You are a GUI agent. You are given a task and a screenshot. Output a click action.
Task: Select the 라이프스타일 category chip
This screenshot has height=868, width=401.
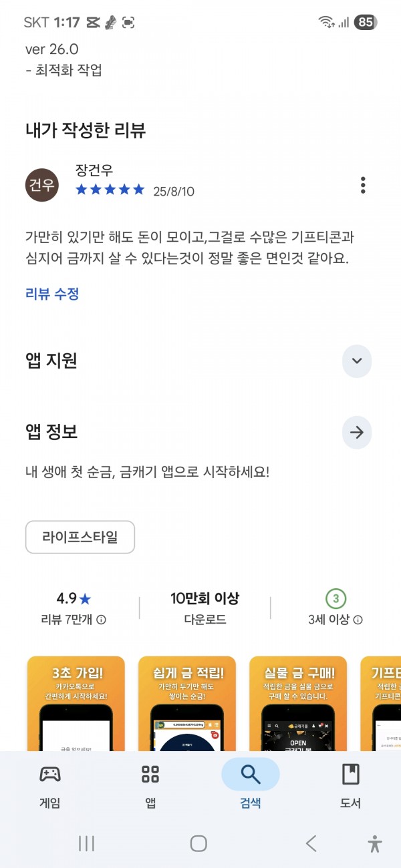[x=80, y=537]
